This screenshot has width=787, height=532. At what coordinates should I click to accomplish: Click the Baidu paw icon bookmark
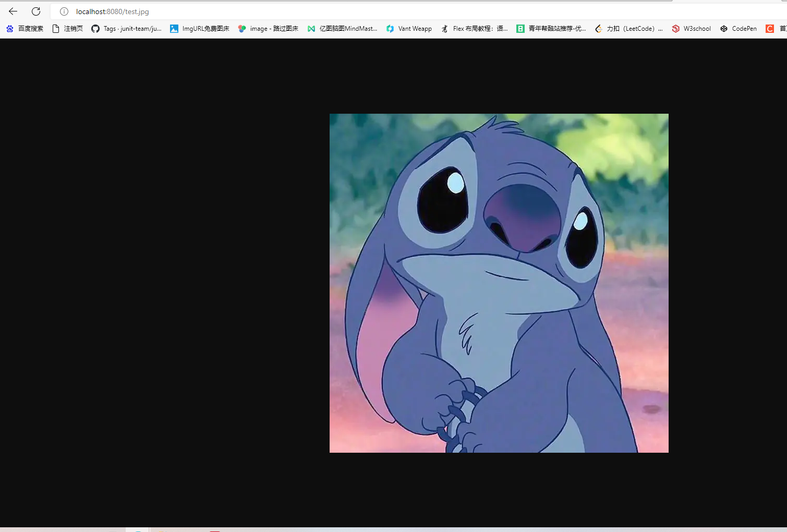point(10,29)
